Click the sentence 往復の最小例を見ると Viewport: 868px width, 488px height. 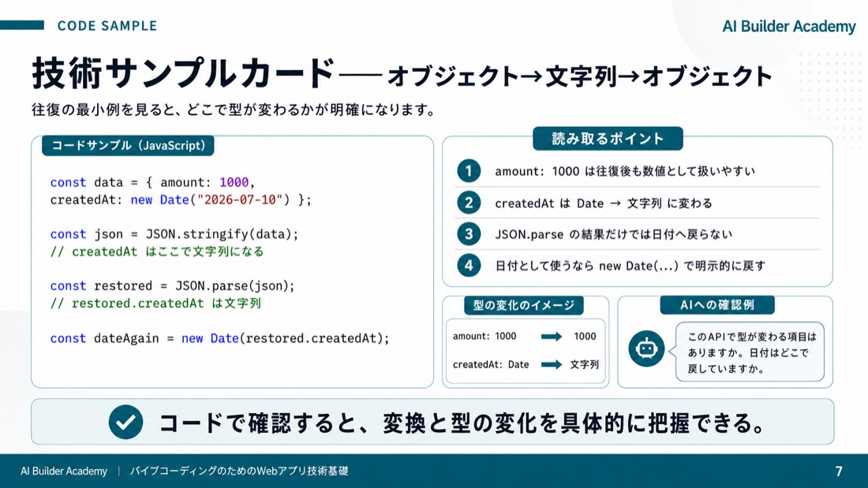pos(233,110)
